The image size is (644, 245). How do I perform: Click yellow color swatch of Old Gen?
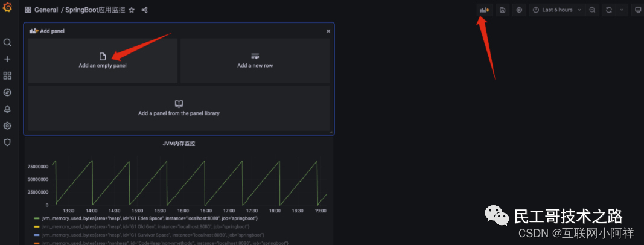(37, 227)
